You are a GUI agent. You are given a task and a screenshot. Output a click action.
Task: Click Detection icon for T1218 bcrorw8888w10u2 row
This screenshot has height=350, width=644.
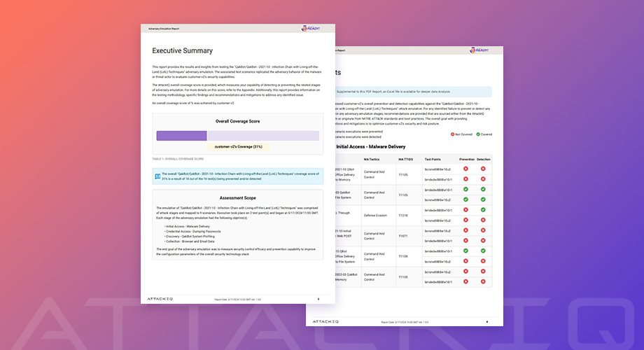[483, 220]
